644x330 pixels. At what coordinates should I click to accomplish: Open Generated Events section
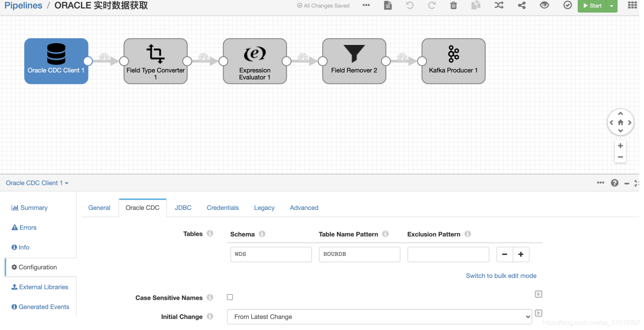click(40, 307)
